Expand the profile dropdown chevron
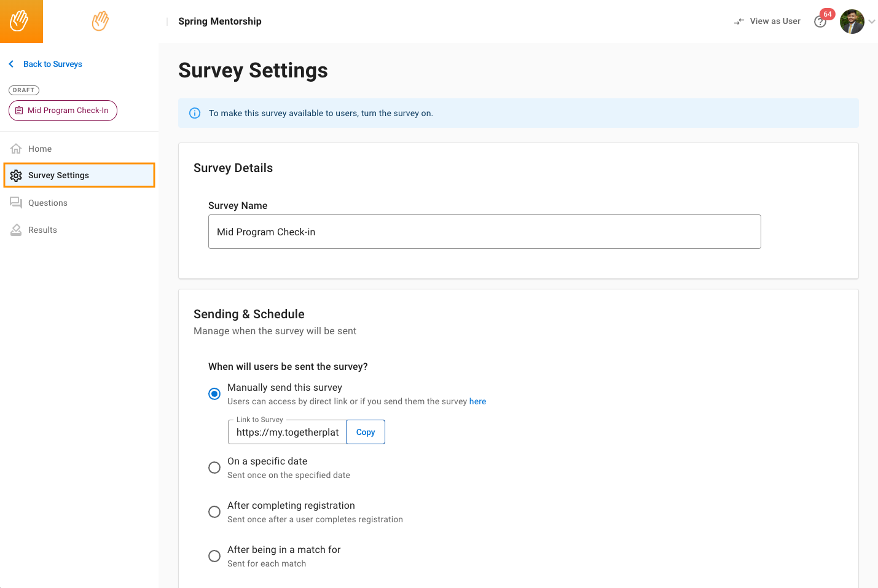 [871, 22]
